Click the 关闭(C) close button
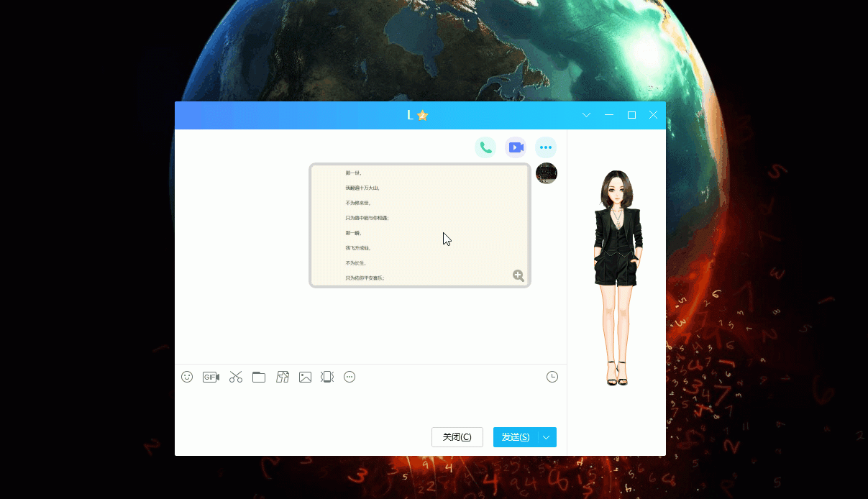Image resolution: width=868 pixels, height=499 pixels. click(457, 437)
